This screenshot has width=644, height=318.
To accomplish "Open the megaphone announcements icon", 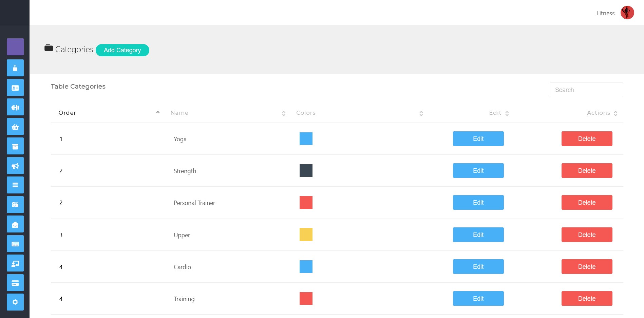I will (x=15, y=166).
